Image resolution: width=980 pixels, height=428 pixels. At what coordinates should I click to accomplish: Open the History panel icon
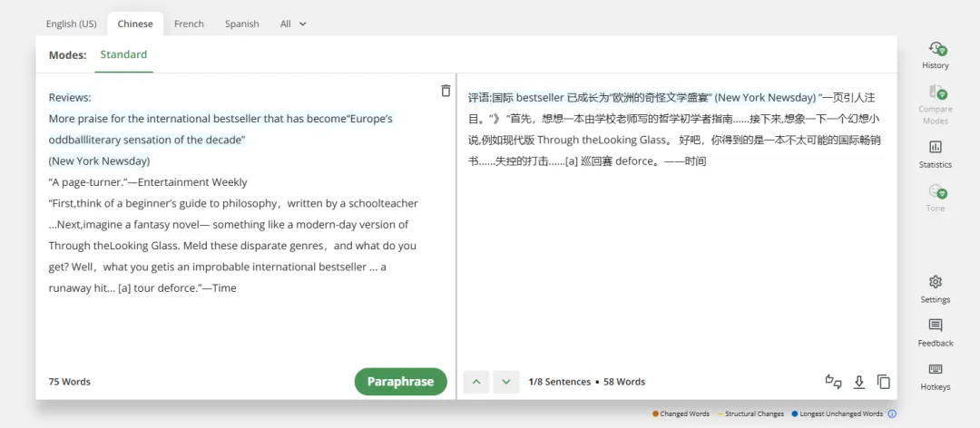tap(935, 50)
